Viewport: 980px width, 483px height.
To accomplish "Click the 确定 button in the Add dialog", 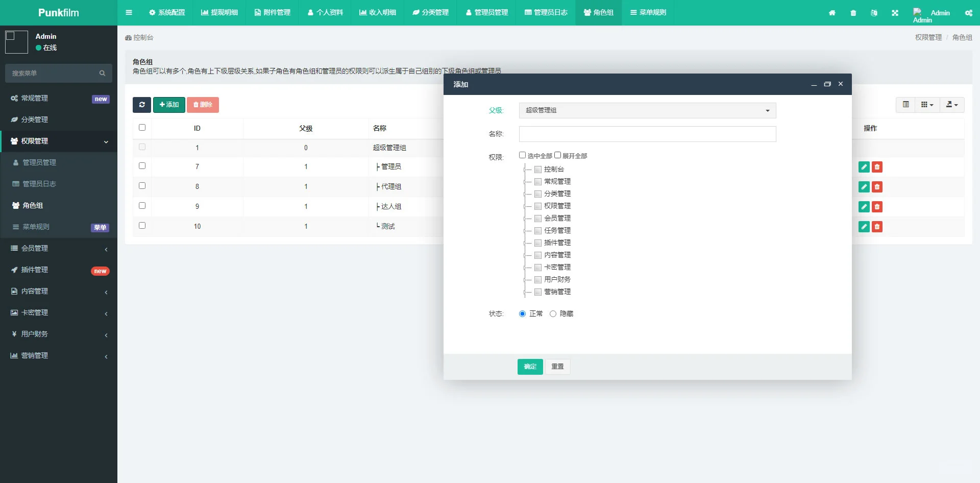I will point(530,367).
